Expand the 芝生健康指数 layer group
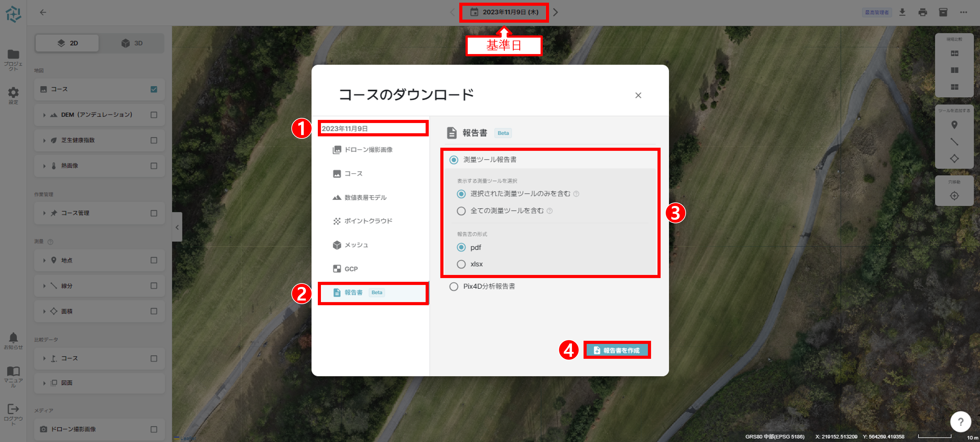Image resolution: width=980 pixels, height=442 pixels. (x=44, y=140)
